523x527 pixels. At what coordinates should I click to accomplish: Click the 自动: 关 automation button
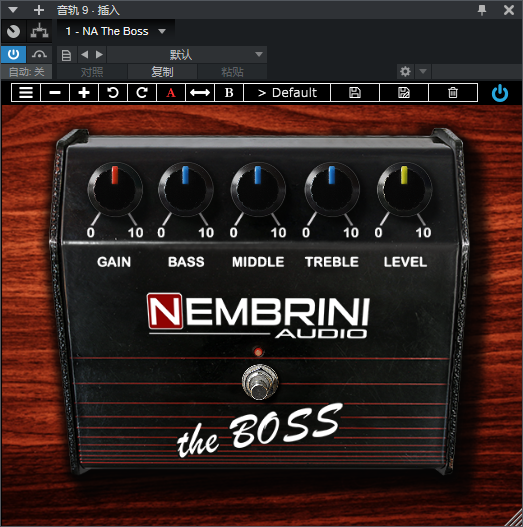27,72
